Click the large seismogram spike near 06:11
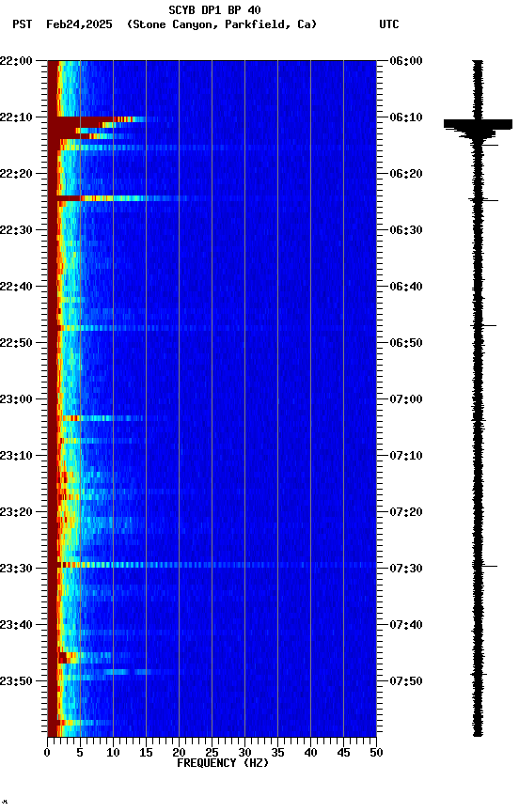 click(x=478, y=124)
